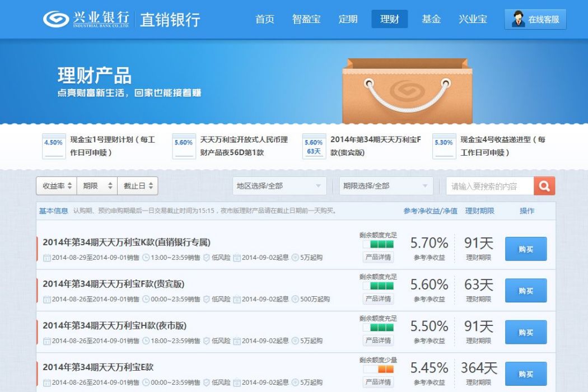Click the 5.30% rate card icon for 现金宝4号
This screenshot has width=588, height=392.
(444, 146)
